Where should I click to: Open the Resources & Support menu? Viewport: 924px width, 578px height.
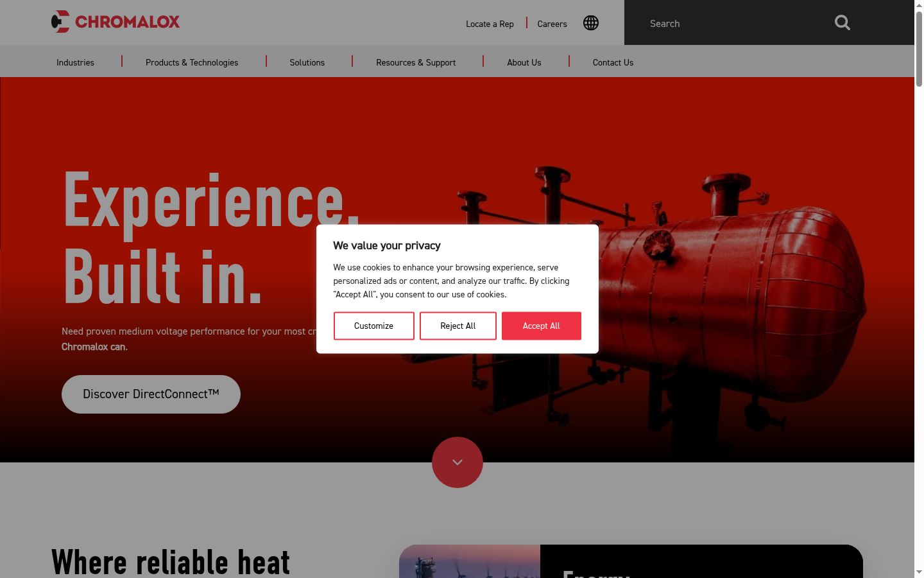[x=416, y=62]
